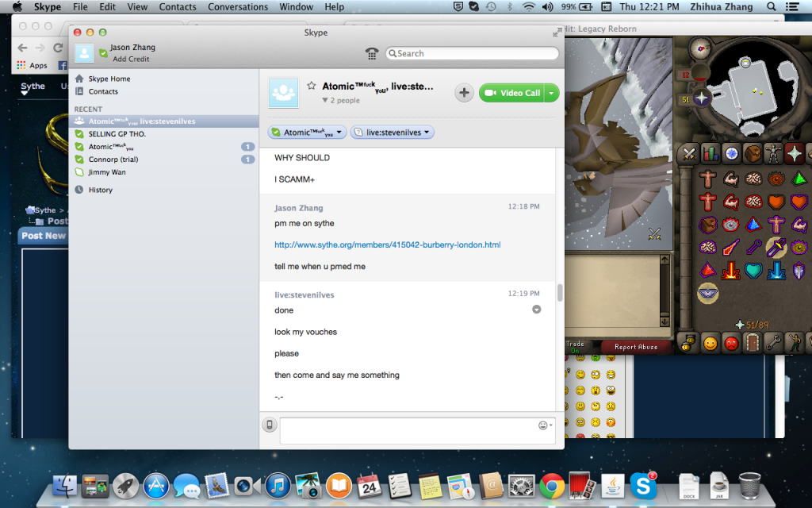The height and width of the screenshot is (508, 812).
Task: Open message options arrow next to 'done'
Action: [537, 310]
